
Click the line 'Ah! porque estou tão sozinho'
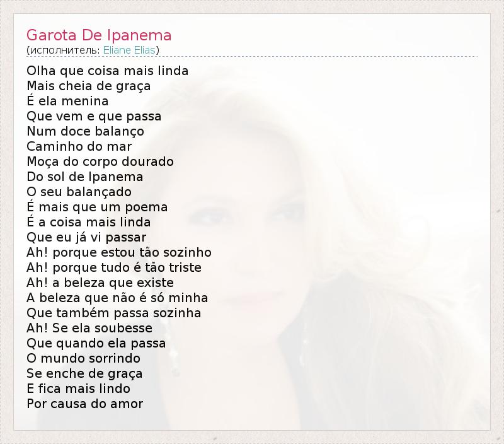(119, 252)
